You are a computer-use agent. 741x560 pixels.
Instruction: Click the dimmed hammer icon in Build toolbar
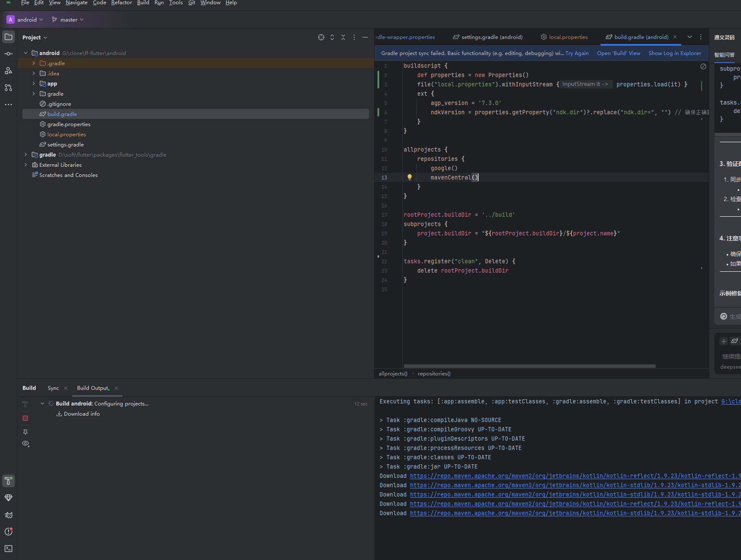tap(25, 404)
